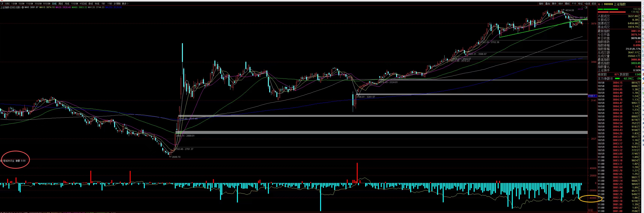This screenshot has height=213, width=644.
Task: Select the 60分钟 period tab
Action: [x=47, y=4]
